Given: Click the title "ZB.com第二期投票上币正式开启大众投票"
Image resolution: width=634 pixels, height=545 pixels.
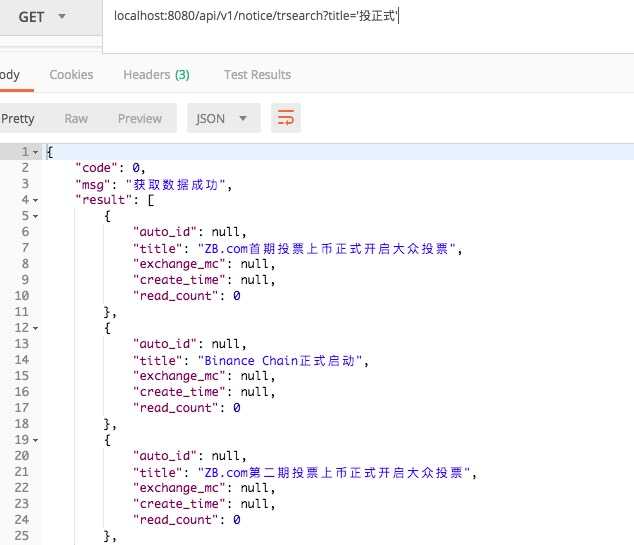Looking at the screenshot, I should (334, 473).
